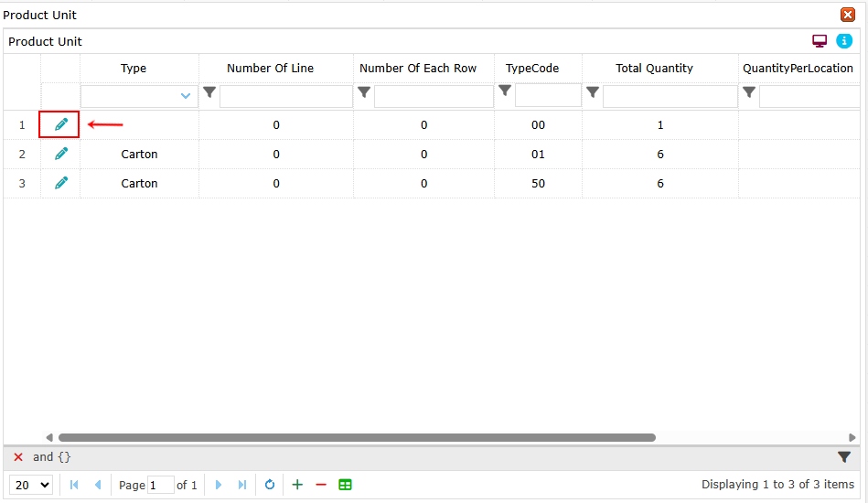Click the green plus add row icon
Screen dimensions: 868x503
[x=297, y=485]
